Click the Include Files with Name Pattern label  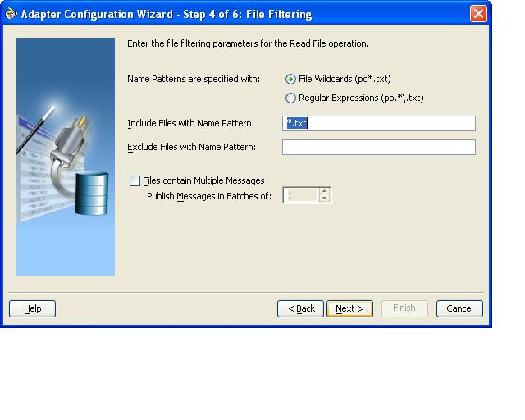pos(190,124)
